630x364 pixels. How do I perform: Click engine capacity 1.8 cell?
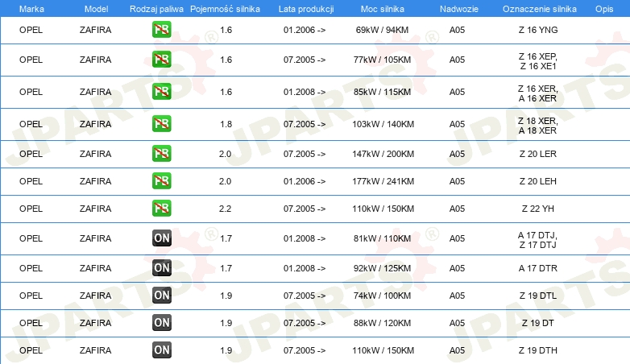click(x=226, y=124)
